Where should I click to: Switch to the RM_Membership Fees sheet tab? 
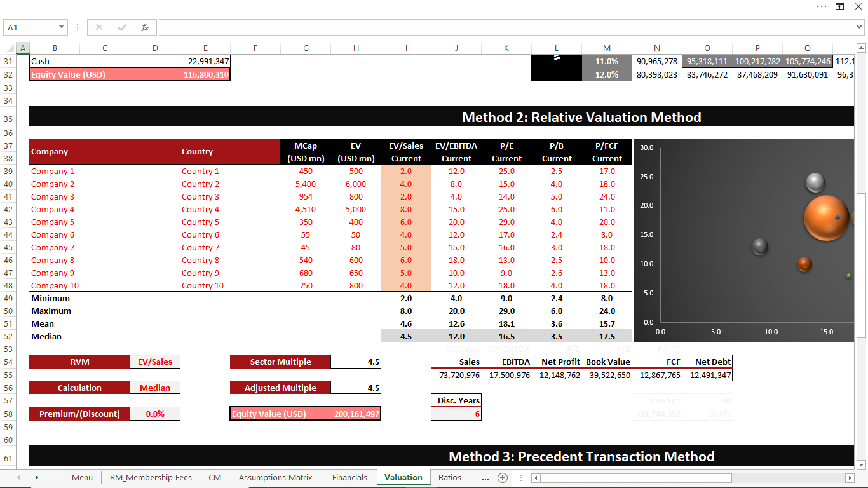coord(151,477)
